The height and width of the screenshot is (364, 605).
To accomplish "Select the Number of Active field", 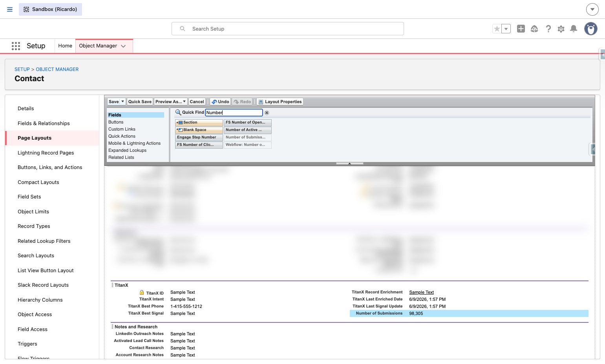I will 248,130.
